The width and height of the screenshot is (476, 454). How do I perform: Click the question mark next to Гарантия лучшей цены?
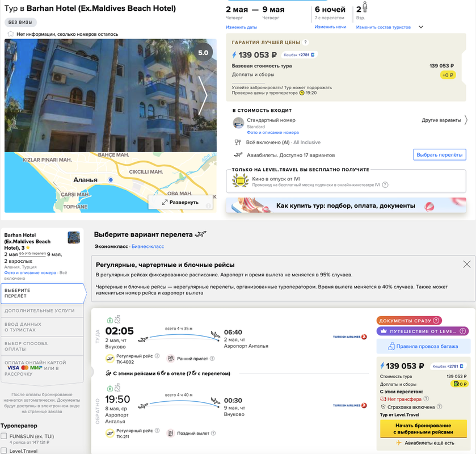(305, 42)
